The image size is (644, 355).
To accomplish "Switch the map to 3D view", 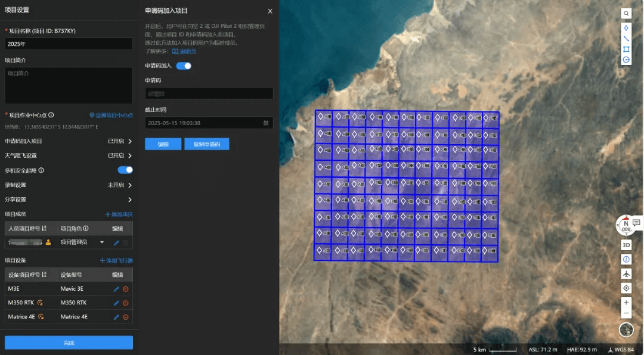I will (626, 245).
